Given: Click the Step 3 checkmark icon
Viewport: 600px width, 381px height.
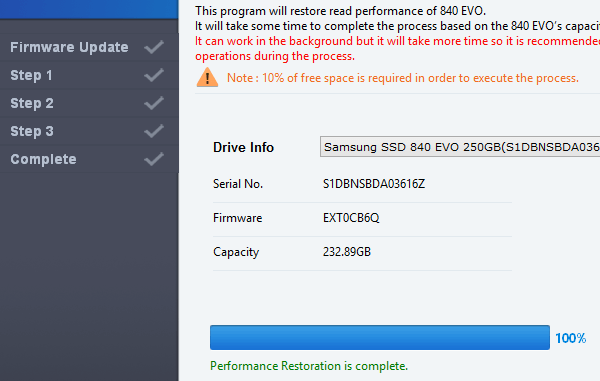Looking at the screenshot, I should 154,131.
